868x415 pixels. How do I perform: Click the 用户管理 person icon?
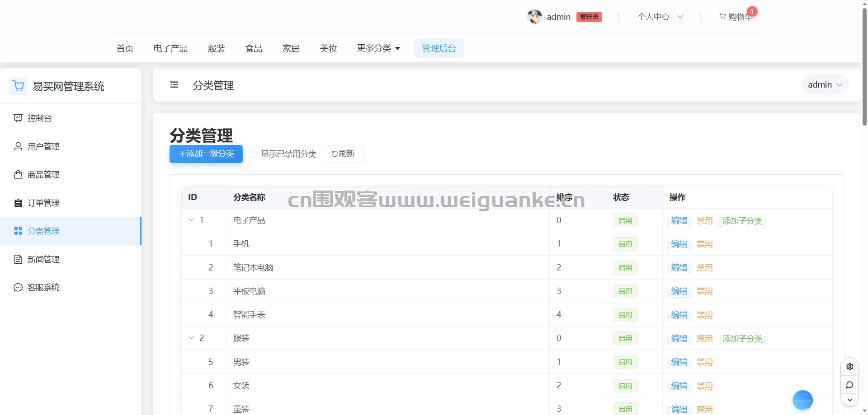pos(18,146)
